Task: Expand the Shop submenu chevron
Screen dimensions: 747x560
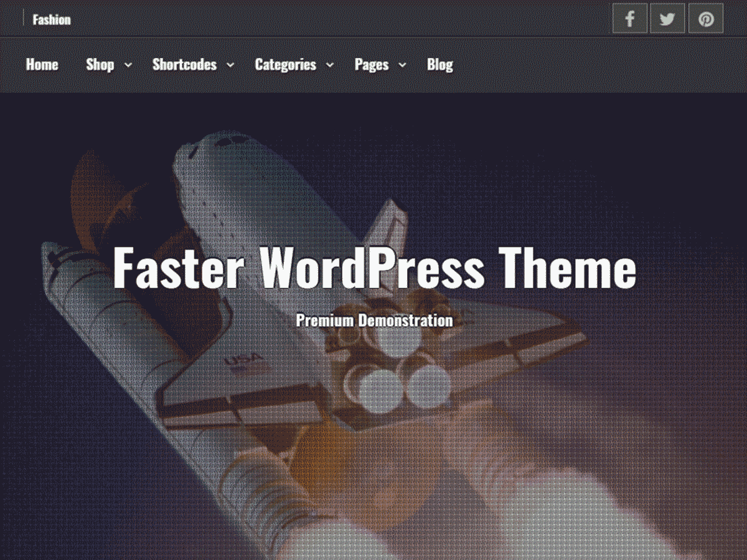Action: tap(128, 65)
